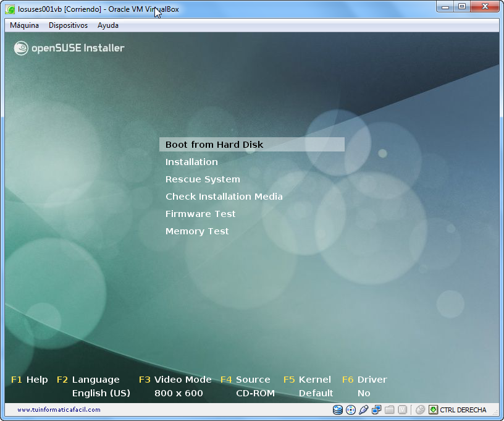This screenshot has height=421, width=504.
Task: Click the virtualization chip status icon
Action: click(x=403, y=410)
